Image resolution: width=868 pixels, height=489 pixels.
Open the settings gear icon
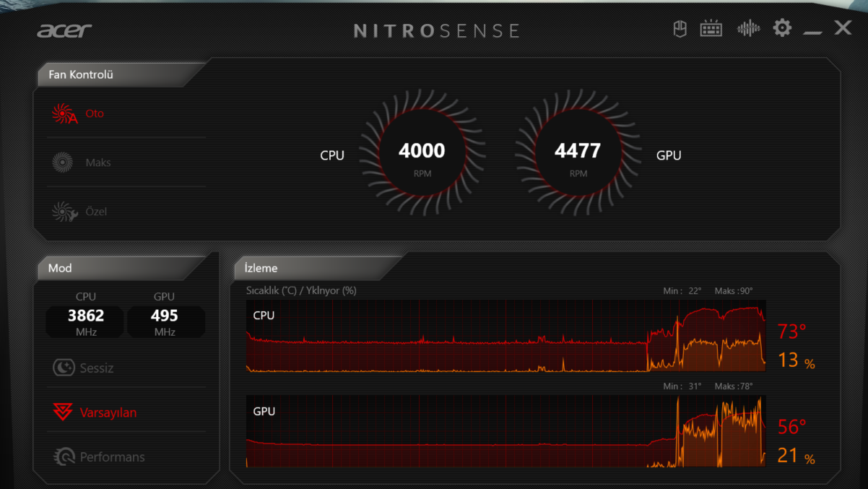(782, 28)
